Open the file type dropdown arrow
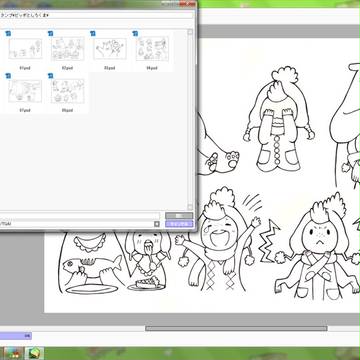This screenshot has height=360, width=360. (157, 224)
